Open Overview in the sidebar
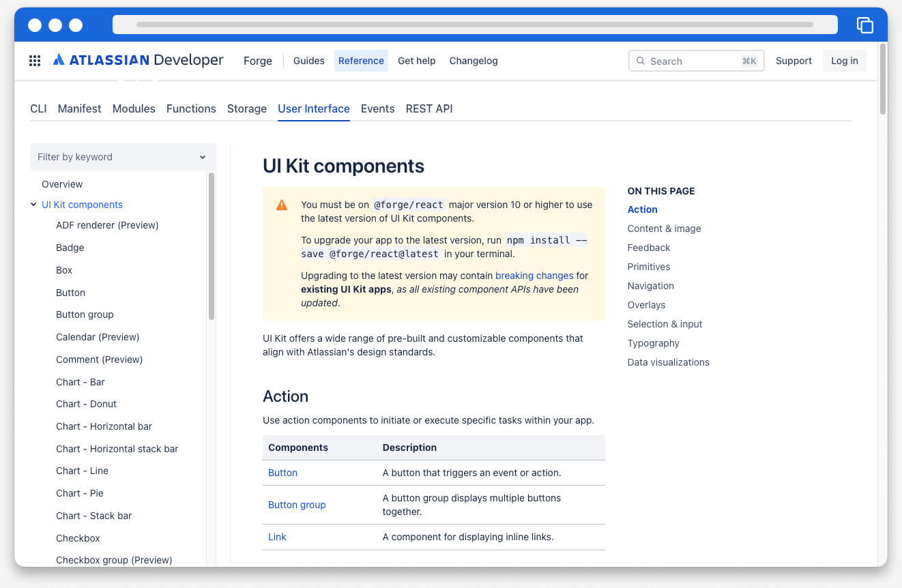The height and width of the screenshot is (588, 902). coord(62,184)
